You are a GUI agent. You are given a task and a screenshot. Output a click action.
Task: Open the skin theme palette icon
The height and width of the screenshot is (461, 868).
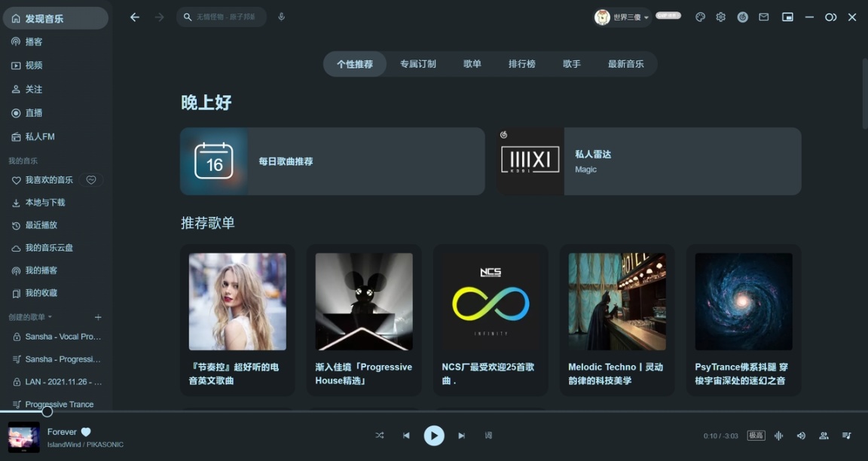click(x=700, y=17)
